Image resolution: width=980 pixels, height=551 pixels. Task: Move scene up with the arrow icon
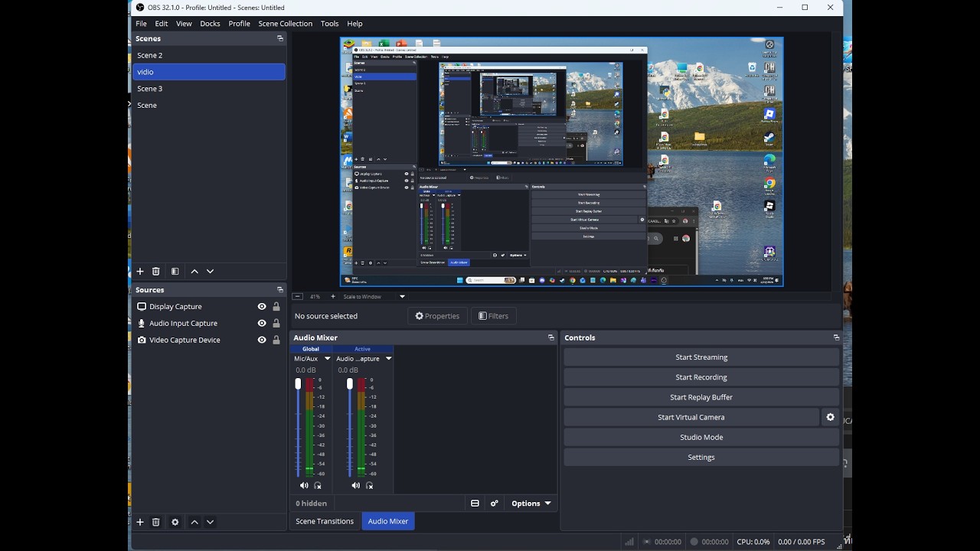(x=194, y=272)
